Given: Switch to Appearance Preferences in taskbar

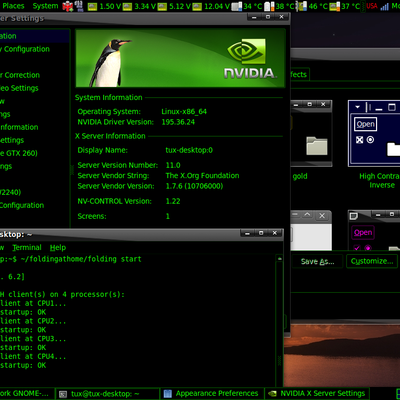Looking at the screenshot, I should 212,394.
